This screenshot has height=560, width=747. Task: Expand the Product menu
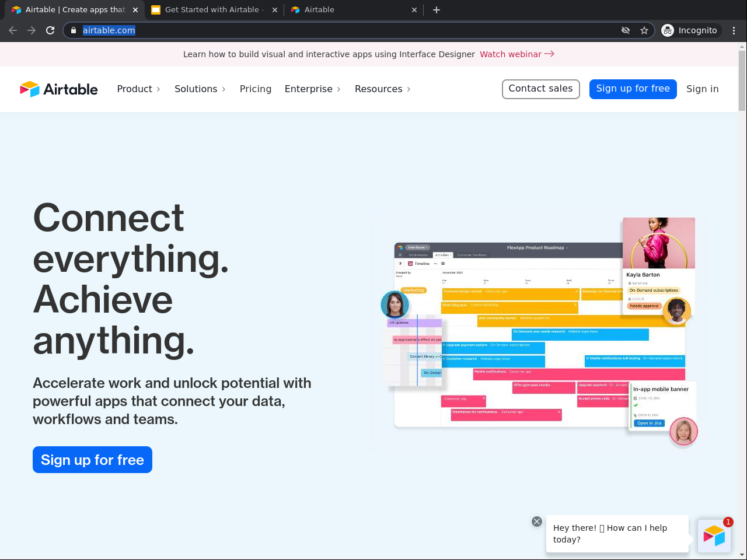[x=139, y=89]
